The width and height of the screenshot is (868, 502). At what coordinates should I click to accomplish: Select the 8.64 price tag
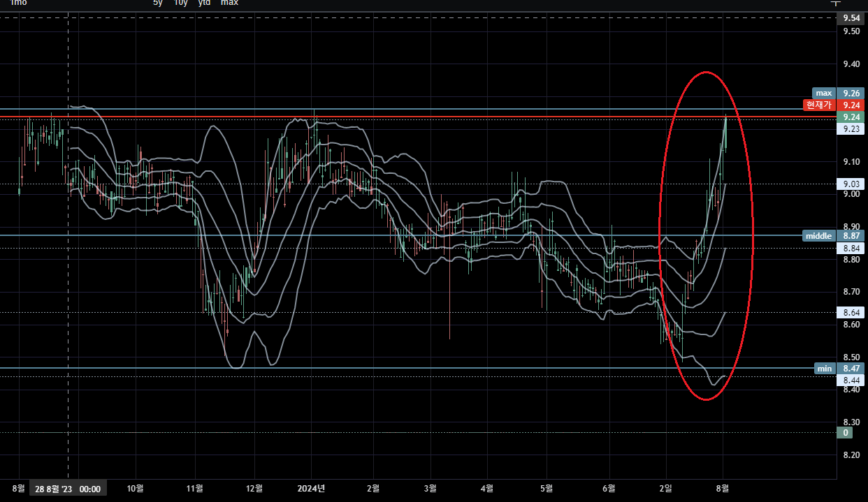click(x=851, y=312)
